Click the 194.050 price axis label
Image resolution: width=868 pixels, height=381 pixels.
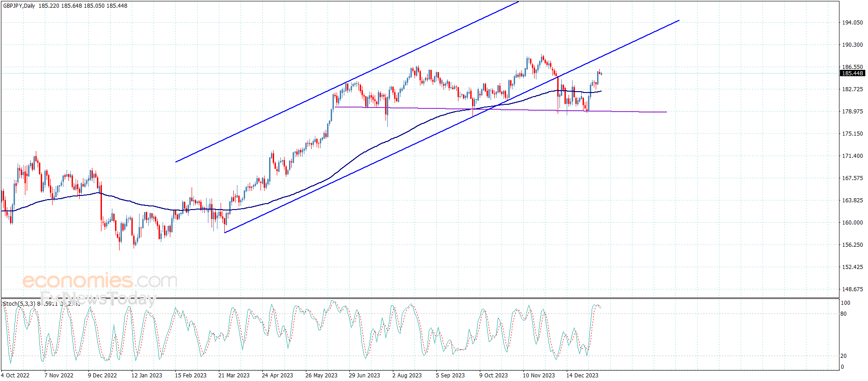852,23
